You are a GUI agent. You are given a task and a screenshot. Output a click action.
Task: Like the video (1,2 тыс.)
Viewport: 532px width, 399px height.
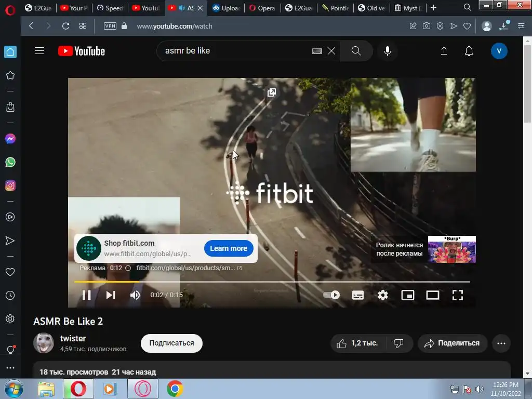tap(357, 343)
